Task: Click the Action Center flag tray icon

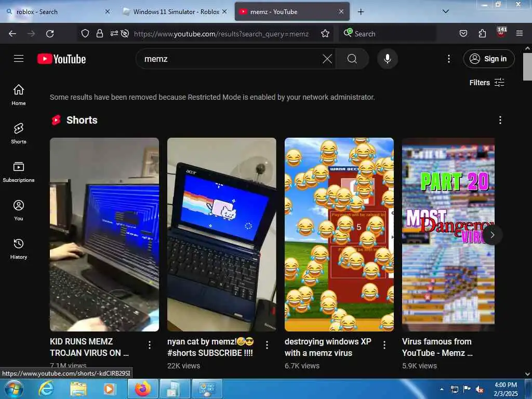Action: pyautogui.click(x=467, y=389)
